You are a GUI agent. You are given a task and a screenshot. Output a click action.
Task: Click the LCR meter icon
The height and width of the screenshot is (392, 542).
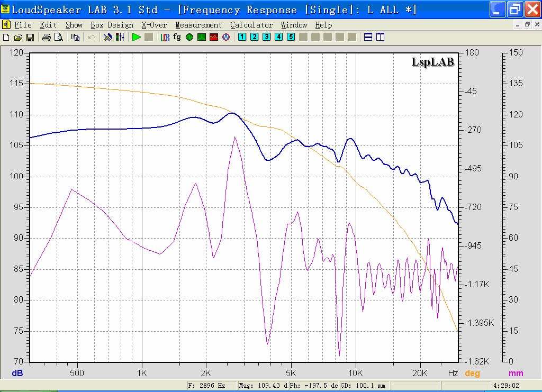(x=165, y=37)
